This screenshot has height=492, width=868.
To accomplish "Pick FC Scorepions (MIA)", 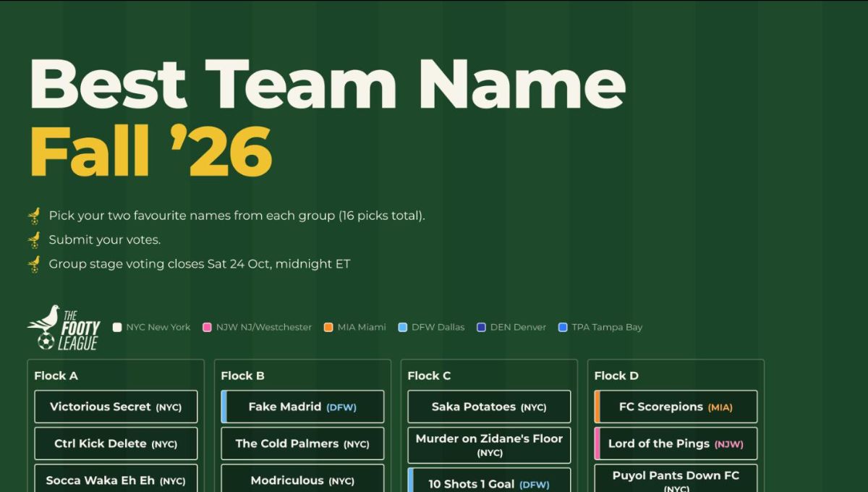I will pyautogui.click(x=676, y=407).
